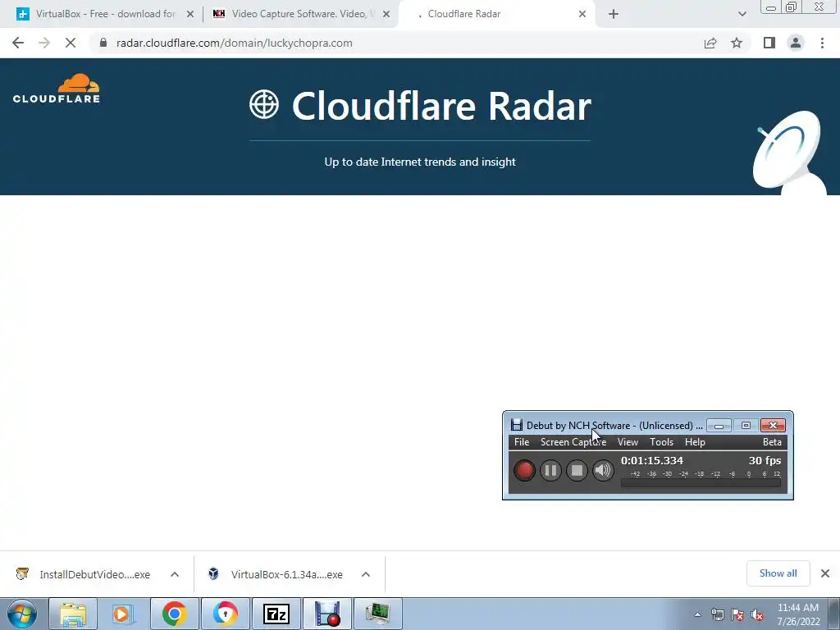This screenshot has height=630, width=840.
Task: Click the Cloudflare Radar heading
Action: [x=441, y=106]
